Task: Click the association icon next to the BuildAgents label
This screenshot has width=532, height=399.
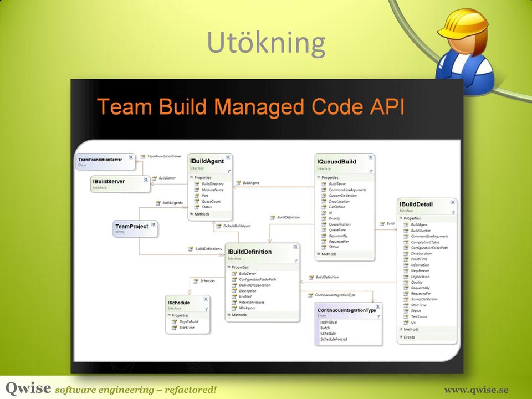Action: [158, 203]
